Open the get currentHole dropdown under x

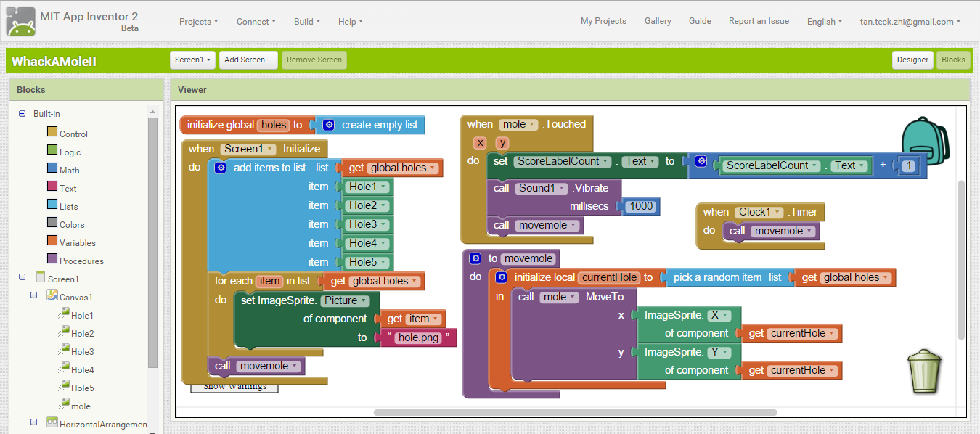coord(802,334)
